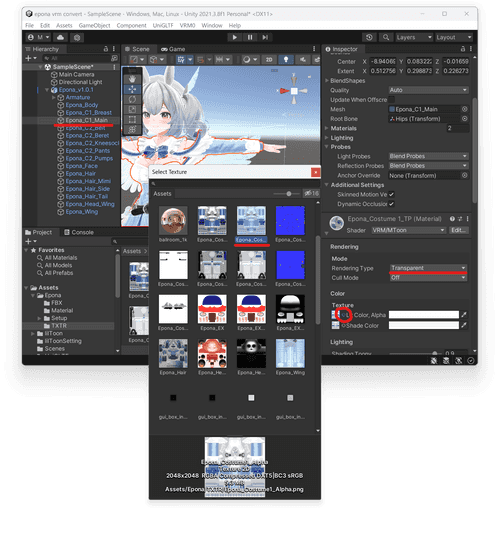
Task: Select the Scale tool in Scene overlay
Action: pyautogui.click(x=132, y=109)
